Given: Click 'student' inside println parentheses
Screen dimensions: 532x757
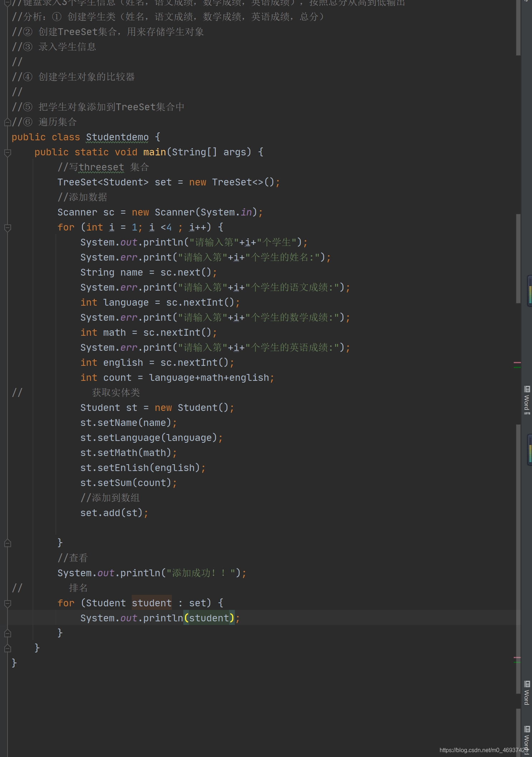Looking at the screenshot, I should pos(209,618).
